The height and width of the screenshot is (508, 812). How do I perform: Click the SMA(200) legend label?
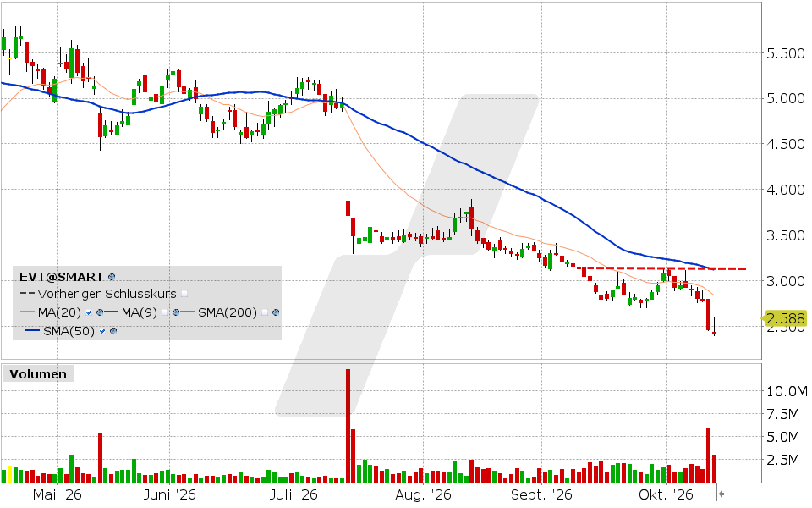[x=228, y=312]
